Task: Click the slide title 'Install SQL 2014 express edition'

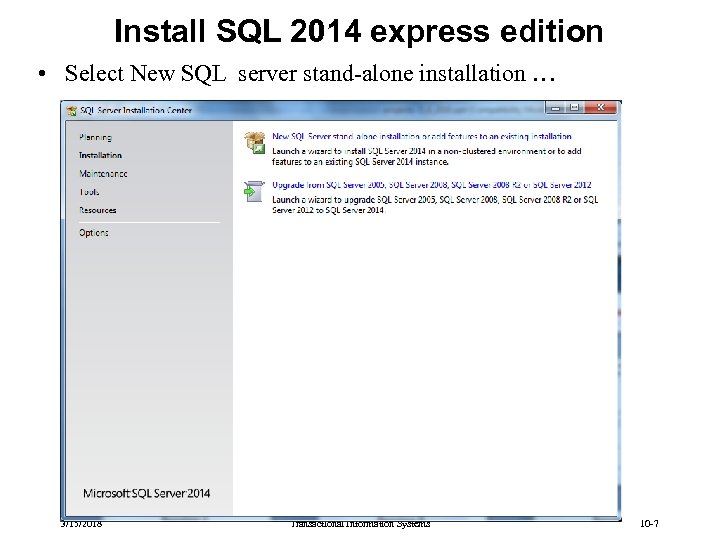Action: 359,31
